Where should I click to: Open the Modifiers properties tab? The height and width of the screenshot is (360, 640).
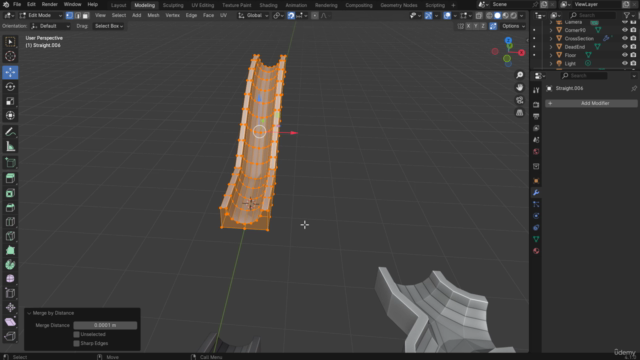[536, 192]
